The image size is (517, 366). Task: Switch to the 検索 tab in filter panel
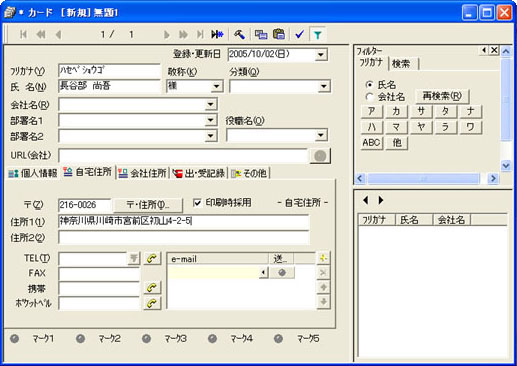click(x=401, y=64)
